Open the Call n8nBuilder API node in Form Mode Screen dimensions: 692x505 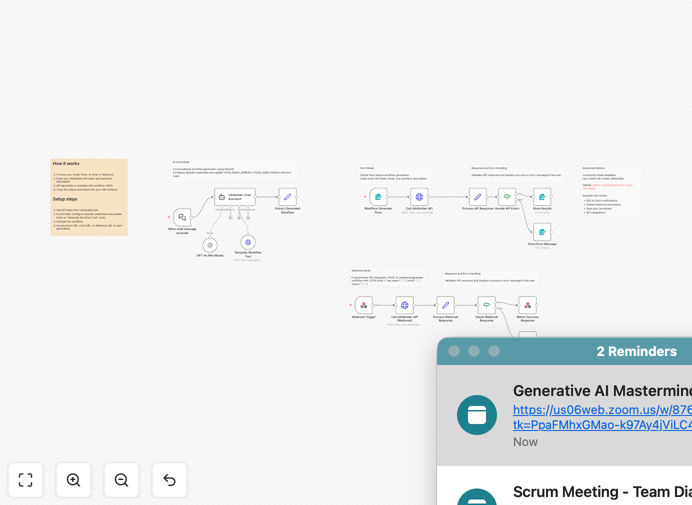(419, 197)
